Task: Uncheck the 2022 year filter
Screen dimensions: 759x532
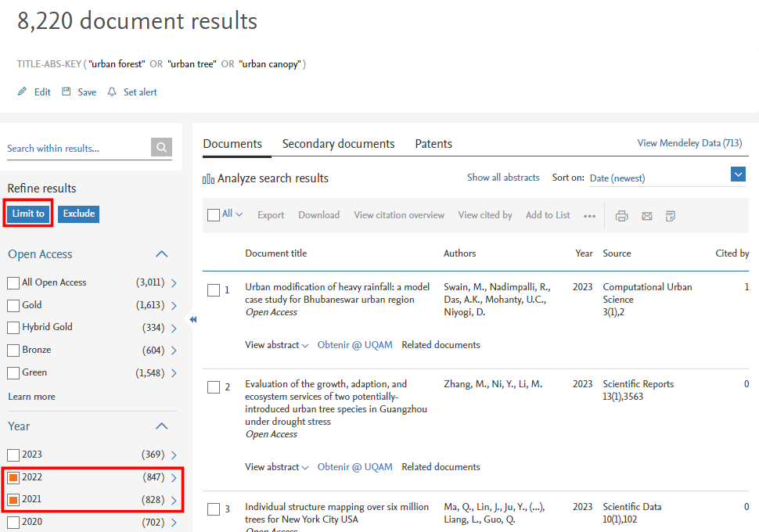Action: point(13,477)
